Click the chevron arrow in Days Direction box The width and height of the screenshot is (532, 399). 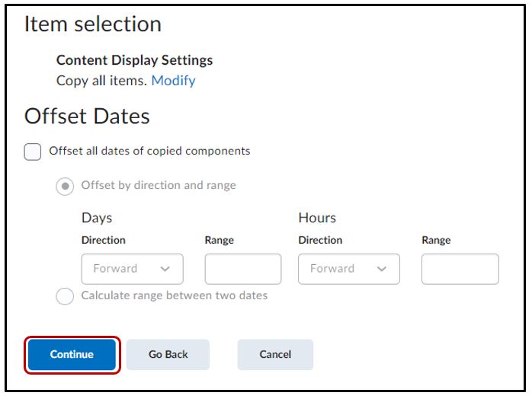[165, 269]
